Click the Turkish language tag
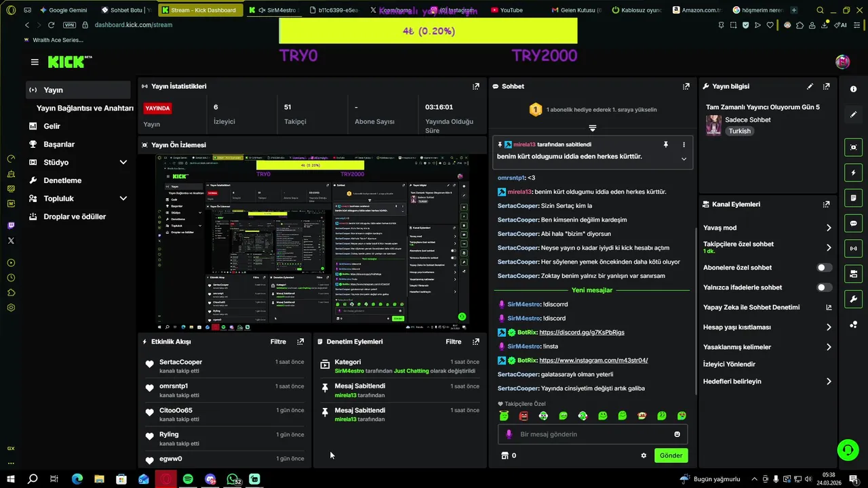This screenshot has height=488, width=868. click(x=739, y=131)
